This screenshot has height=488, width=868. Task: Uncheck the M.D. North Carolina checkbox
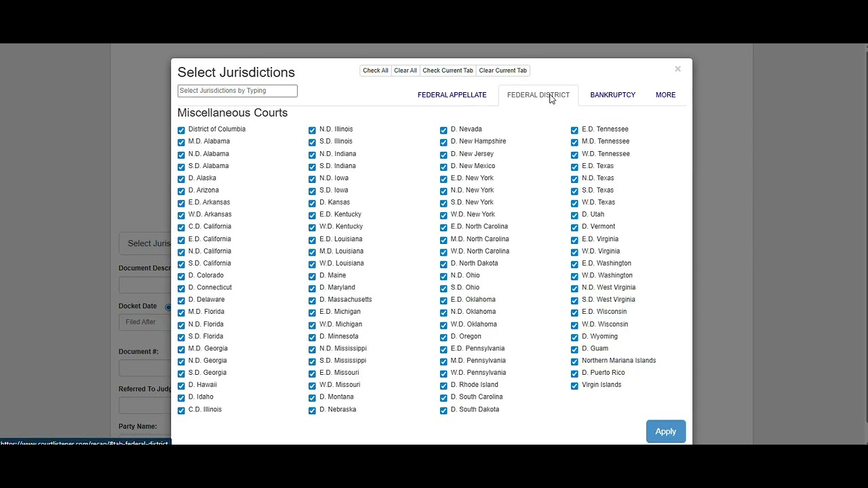(x=443, y=240)
